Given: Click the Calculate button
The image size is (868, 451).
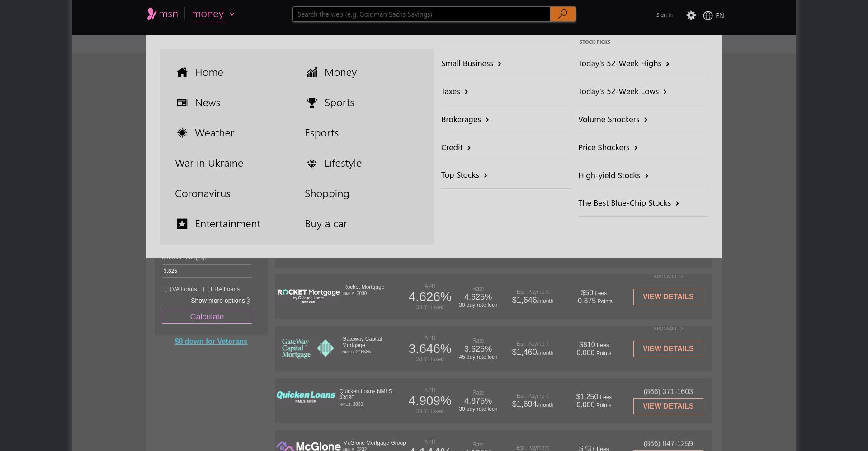Looking at the screenshot, I should coord(207,317).
